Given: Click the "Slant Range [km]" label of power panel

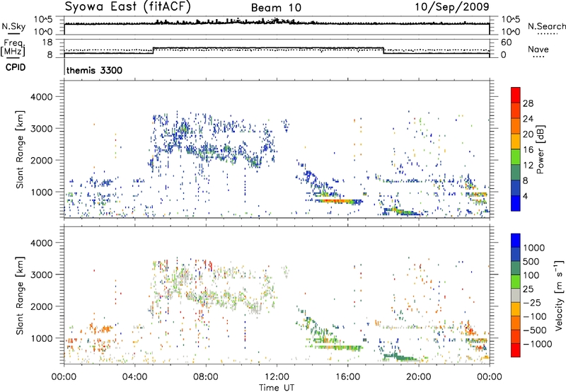Looking at the screenshot, I should coord(20,149).
